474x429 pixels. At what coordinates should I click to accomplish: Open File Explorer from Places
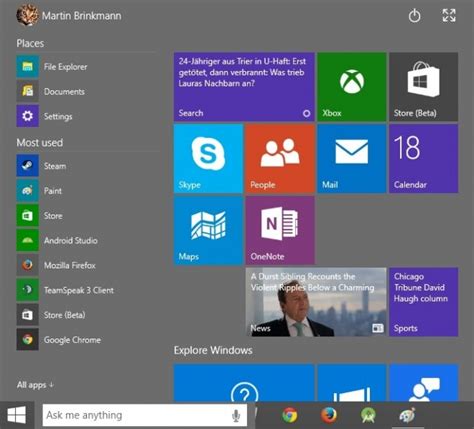(x=52, y=67)
